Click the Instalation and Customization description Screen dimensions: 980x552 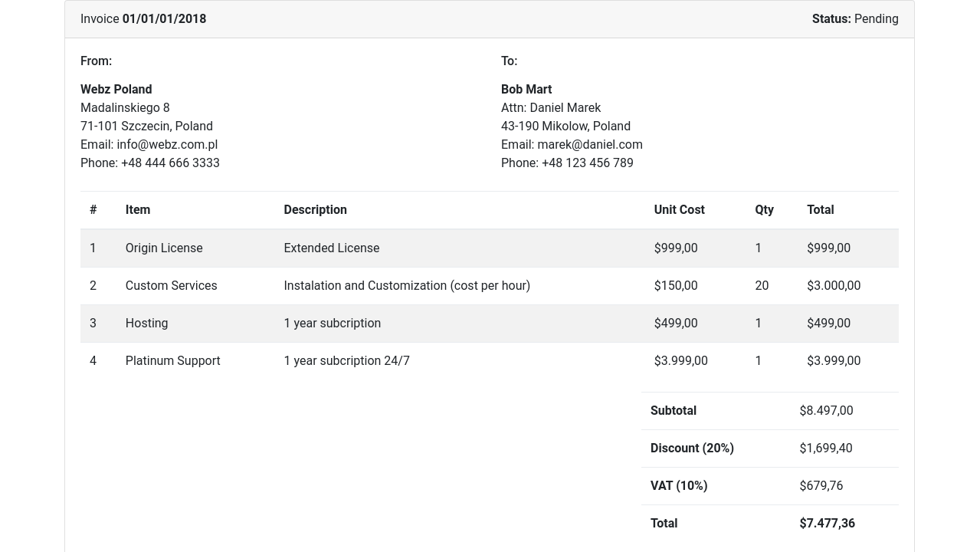point(407,285)
